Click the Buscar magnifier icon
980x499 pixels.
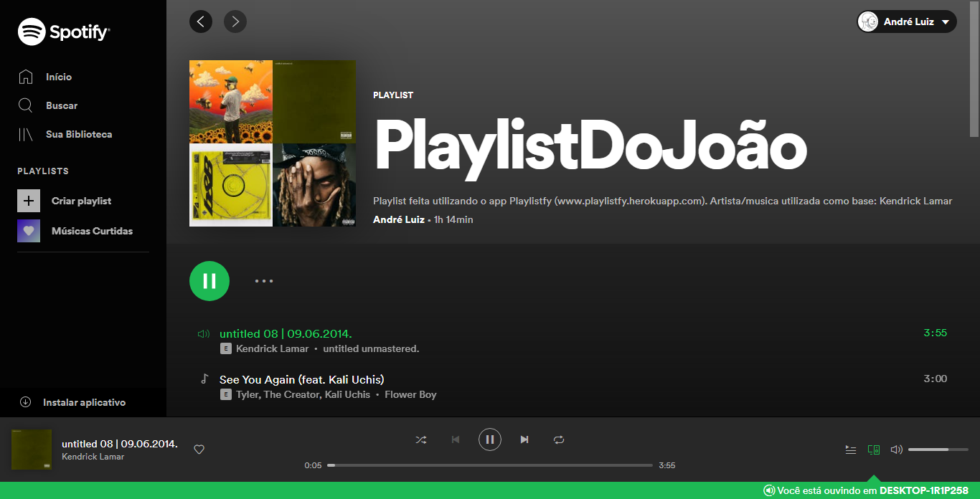[x=25, y=105]
